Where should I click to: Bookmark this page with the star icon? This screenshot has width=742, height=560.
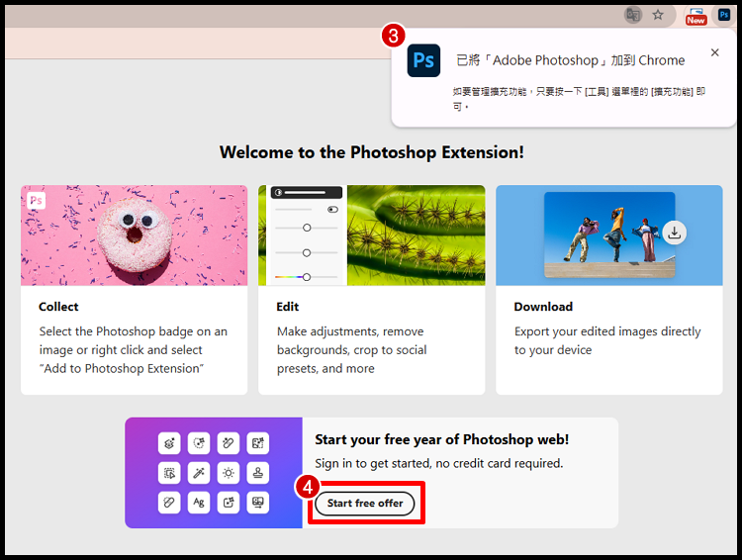point(658,15)
